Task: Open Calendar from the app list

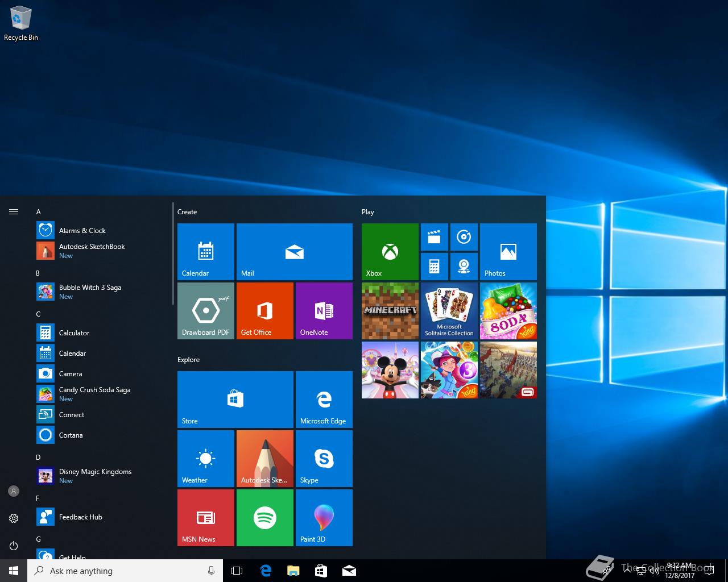Action: click(x=102, y=353)
